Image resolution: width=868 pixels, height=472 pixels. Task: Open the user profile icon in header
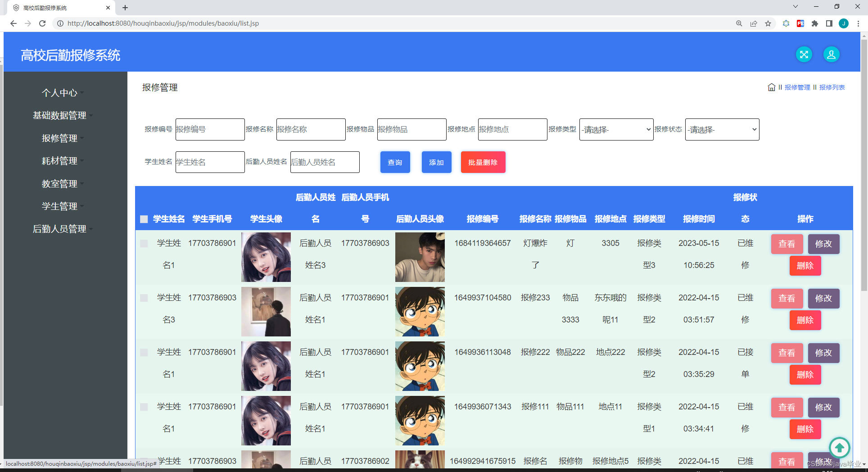point(831,54)
